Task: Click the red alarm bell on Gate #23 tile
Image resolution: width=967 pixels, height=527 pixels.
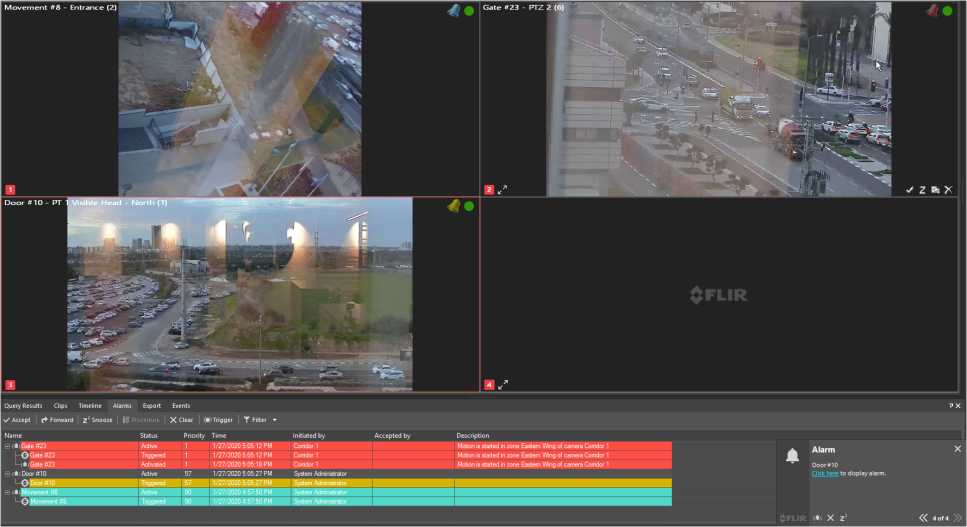Action: pos(932,10)
